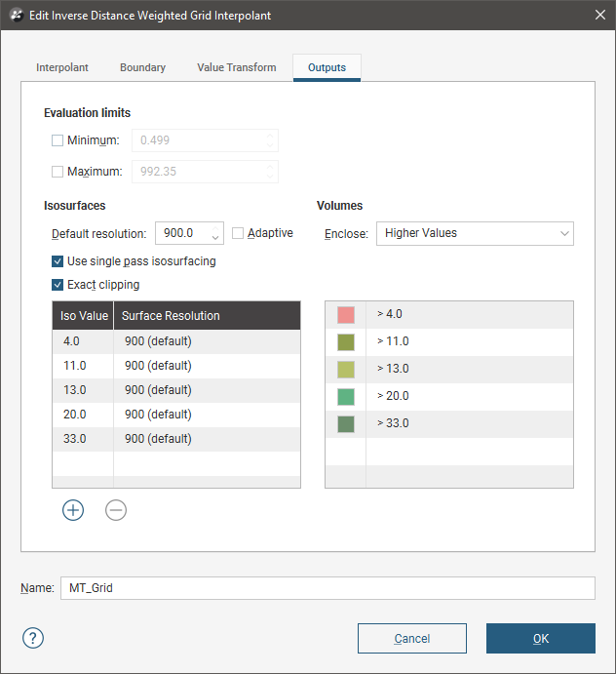Enable the Maximum evaluation limit checkbox
Image resolution: width=616 pixels, height=674 pixels.
coord(58,172)
